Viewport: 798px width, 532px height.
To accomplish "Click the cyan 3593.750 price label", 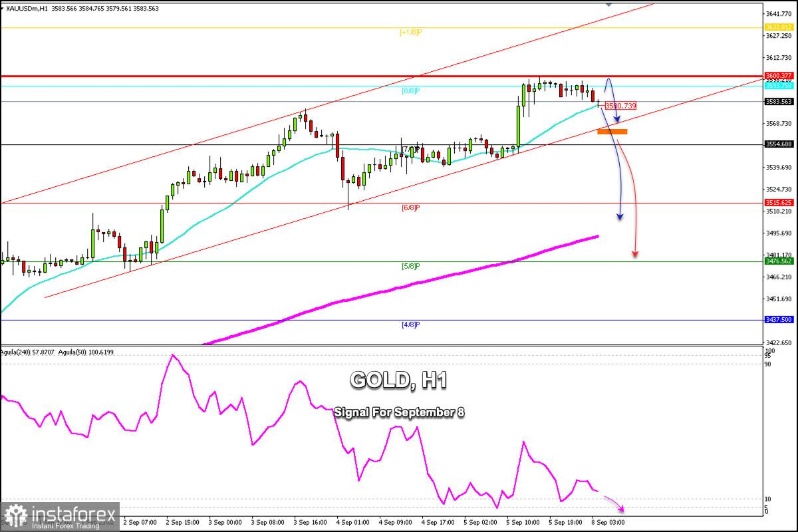I will pos(779,86).
